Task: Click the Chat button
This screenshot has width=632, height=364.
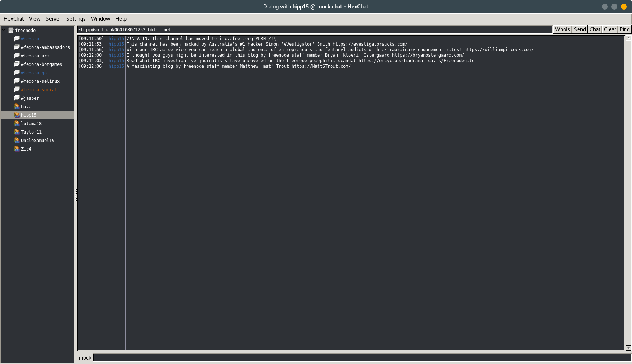Action: (x=595, y=29)
